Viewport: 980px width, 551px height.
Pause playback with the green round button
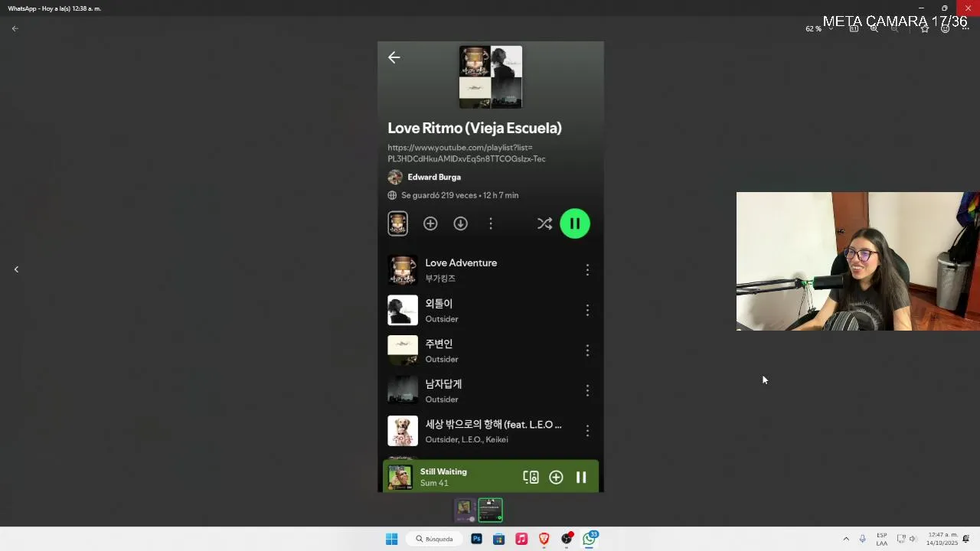[575, 223]
